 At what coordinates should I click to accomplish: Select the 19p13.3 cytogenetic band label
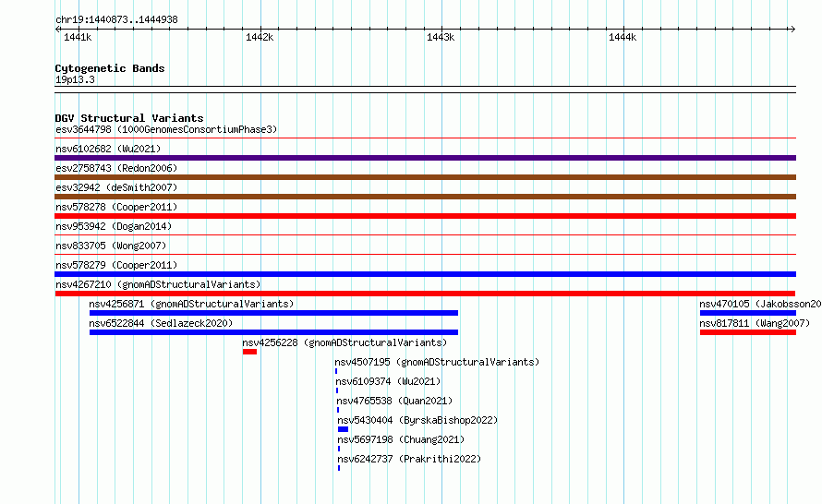click(75, 79)
